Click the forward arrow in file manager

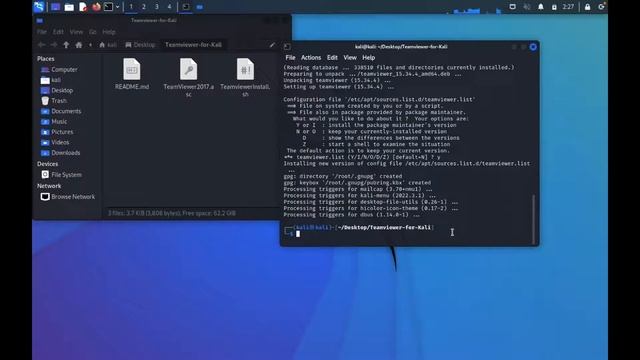(53, 45)
